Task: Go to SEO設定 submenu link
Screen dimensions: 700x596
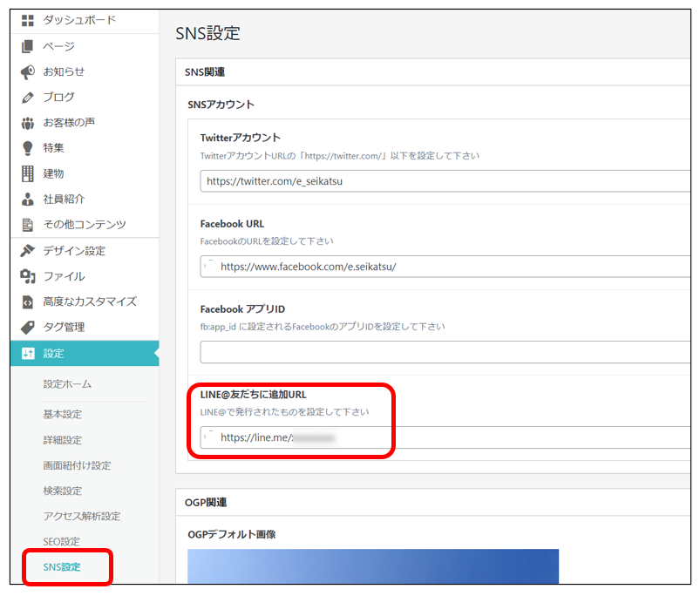Action: [61, 541]
